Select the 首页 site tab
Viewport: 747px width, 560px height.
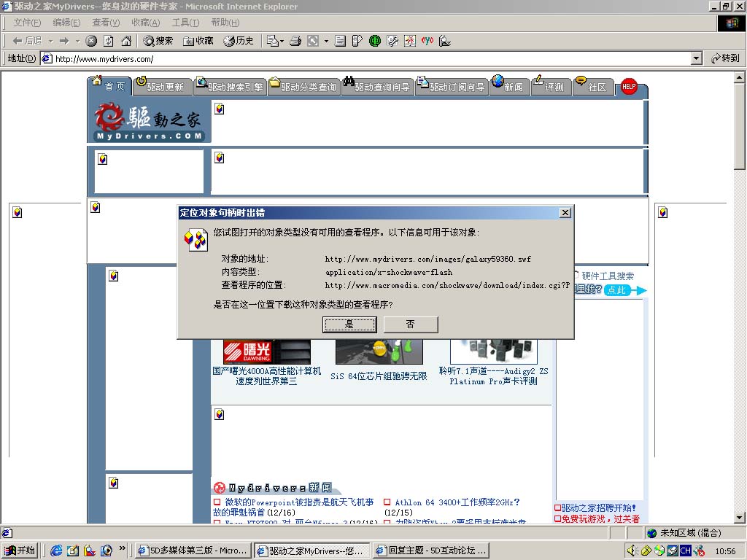109,86
